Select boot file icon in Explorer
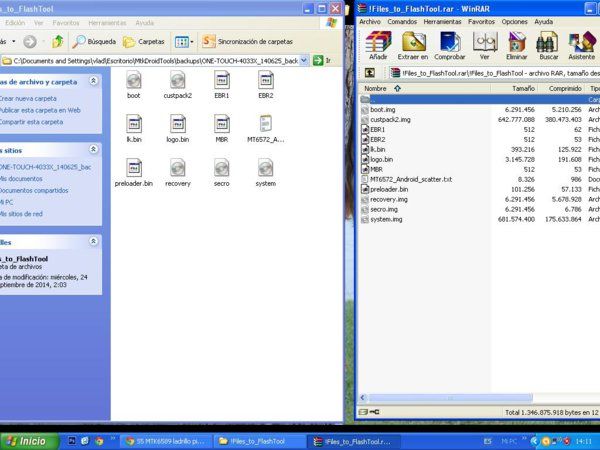600x450 pixels. point(134,85)
